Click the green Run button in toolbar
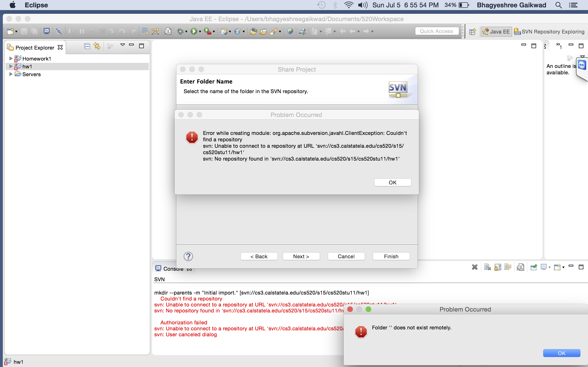This screenshot has height=367, width=588. click(194, 31)
